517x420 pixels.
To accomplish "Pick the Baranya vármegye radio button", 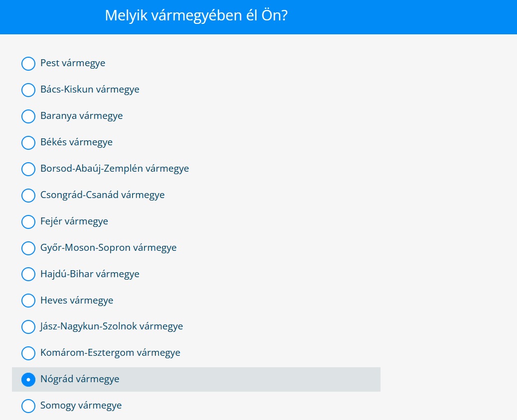I will click(x=28, y=116).
